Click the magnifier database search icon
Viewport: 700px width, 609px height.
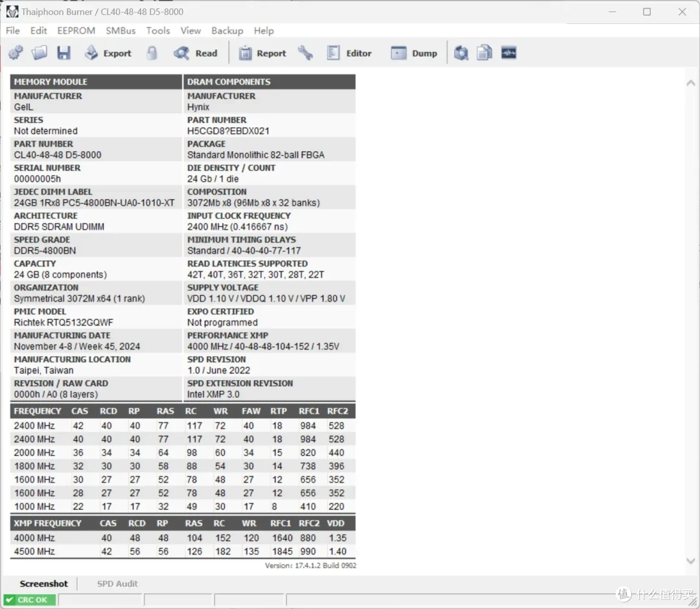[461, 53]
